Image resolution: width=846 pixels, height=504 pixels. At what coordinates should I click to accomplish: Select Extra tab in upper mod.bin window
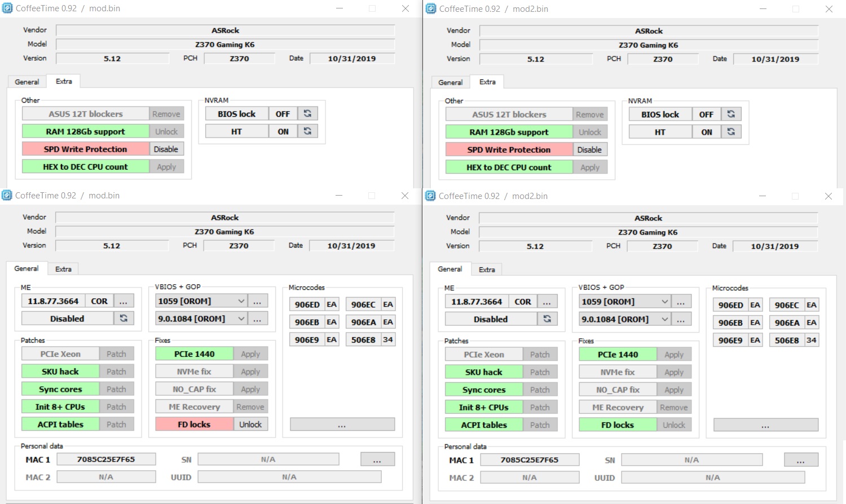tap(64, 81)
